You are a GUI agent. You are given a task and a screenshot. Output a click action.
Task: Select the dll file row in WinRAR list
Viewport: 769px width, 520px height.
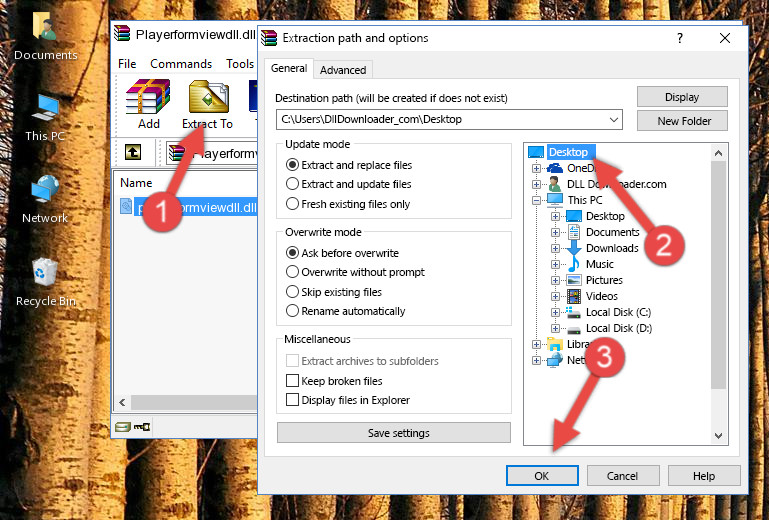click(x=188, y=208)
